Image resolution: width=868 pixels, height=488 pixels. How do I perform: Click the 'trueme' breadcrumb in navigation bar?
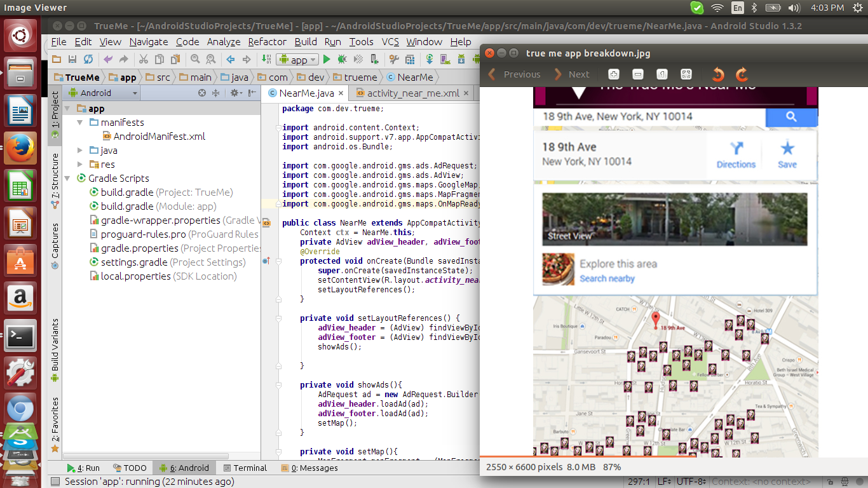355,78
